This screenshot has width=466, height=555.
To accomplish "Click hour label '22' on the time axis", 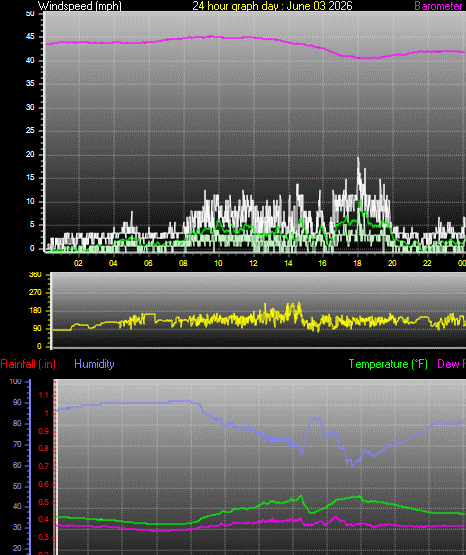I will click(x=427, y=263).
